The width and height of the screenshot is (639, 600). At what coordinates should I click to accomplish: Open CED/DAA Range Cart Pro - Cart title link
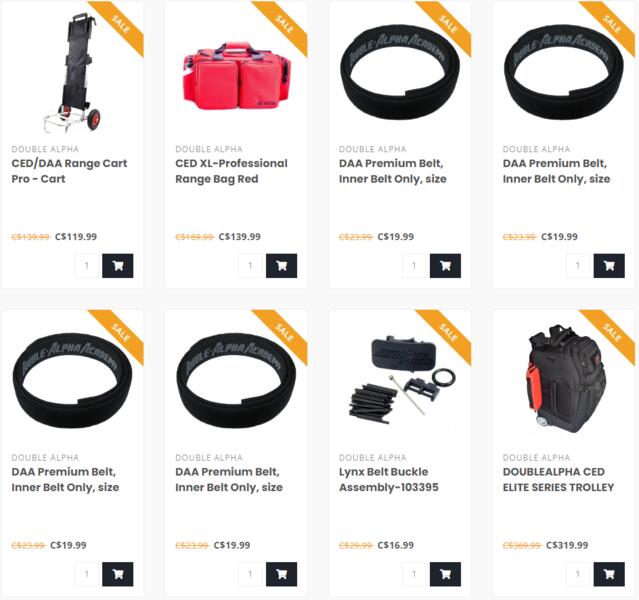pos(69,171)
